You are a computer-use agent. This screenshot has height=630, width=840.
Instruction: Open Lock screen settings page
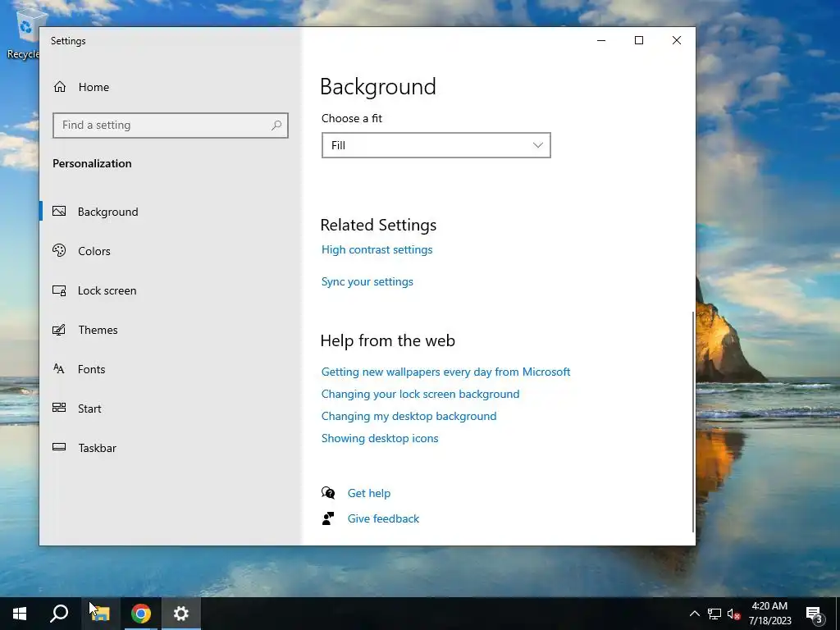point(107,290)
